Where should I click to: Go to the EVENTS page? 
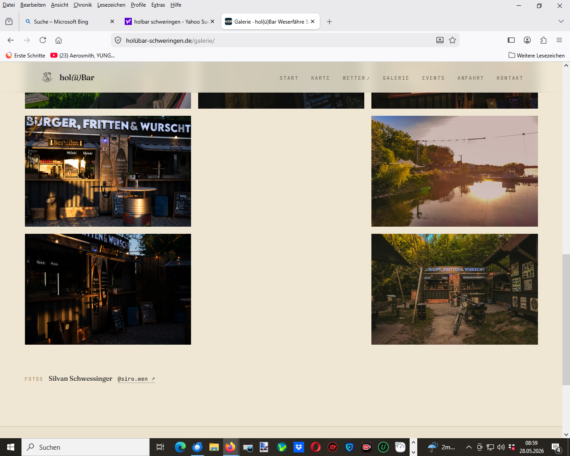[433, 78]
